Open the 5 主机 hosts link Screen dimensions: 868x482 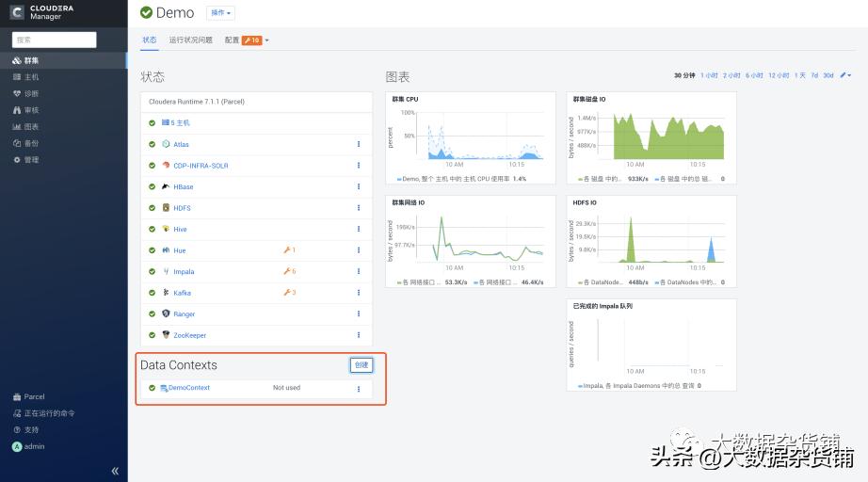tap(180, 122)
